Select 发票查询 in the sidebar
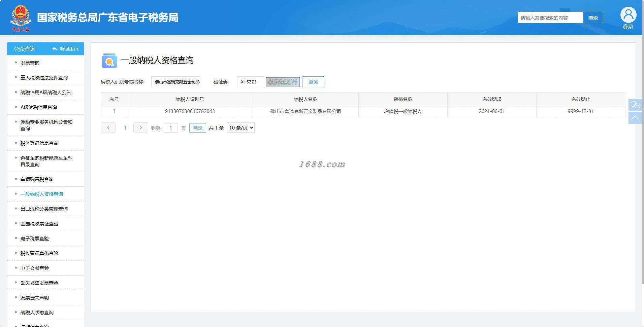The width and height of the screenshot is (644, 327). click(30, 63)
